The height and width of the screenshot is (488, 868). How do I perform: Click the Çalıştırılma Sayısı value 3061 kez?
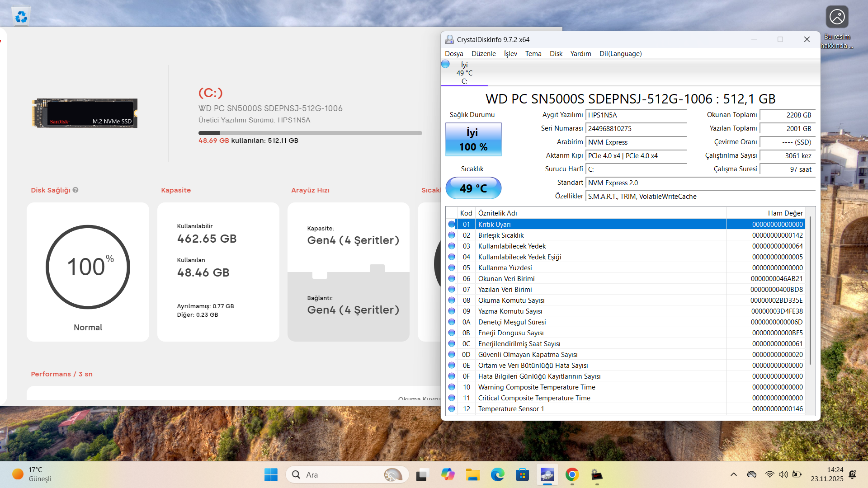(x=788, y=156)
